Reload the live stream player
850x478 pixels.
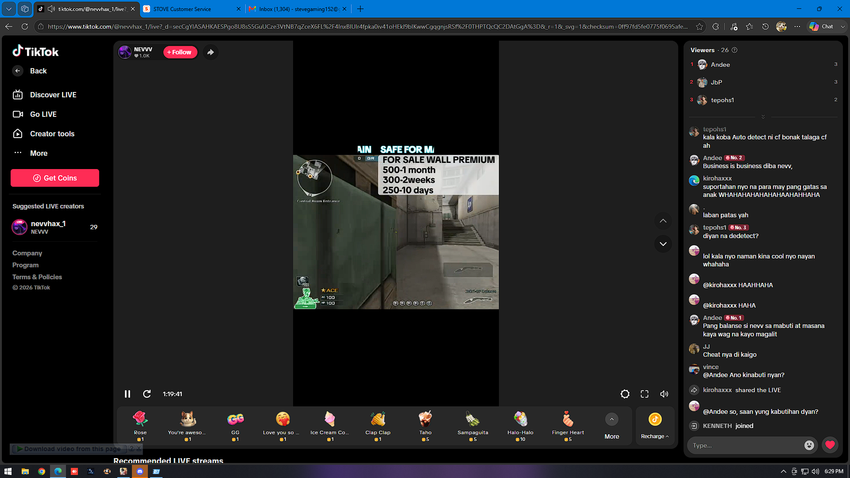147,394
